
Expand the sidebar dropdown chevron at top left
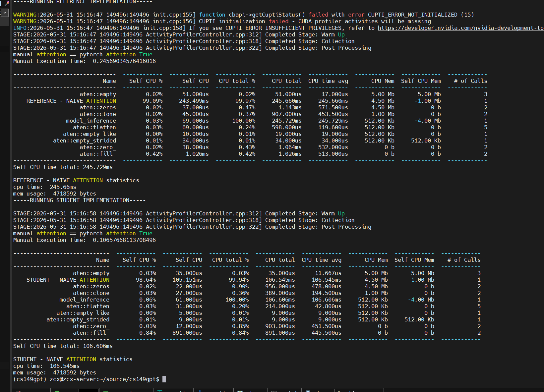pyautogui.click(x=5, y=13)
